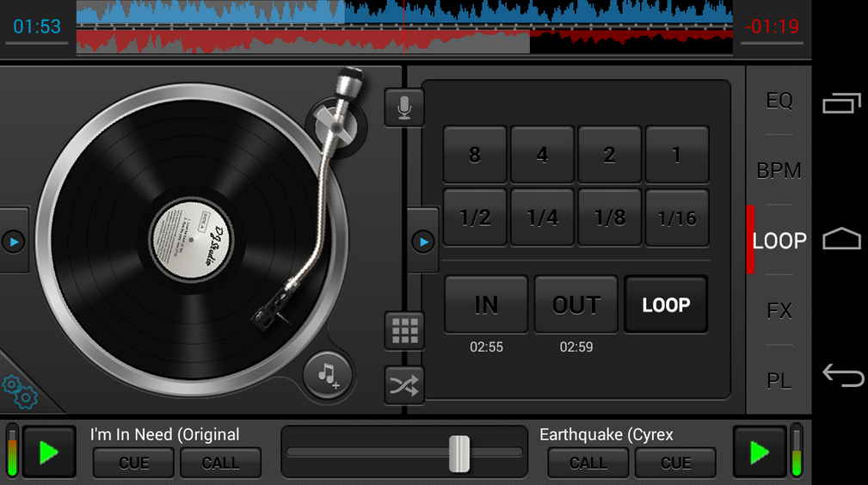Switch to the BPM tab
868x485 pixels.
pos(779,170)
